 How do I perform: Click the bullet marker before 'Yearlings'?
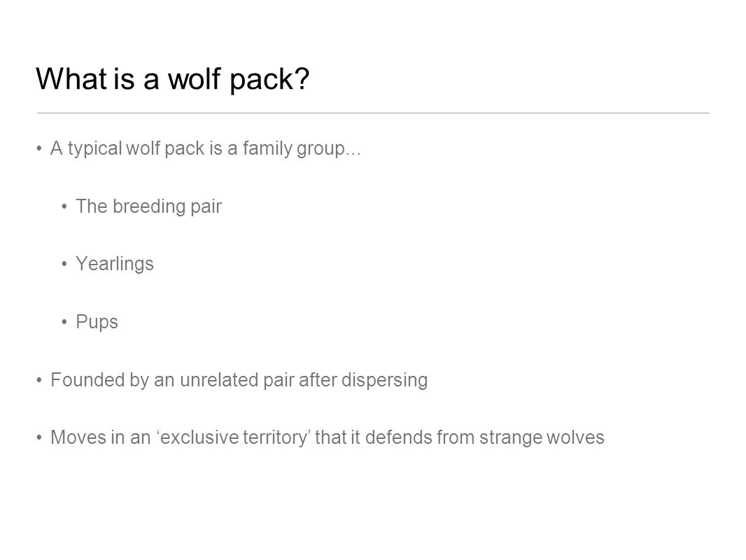coord(64,265)
